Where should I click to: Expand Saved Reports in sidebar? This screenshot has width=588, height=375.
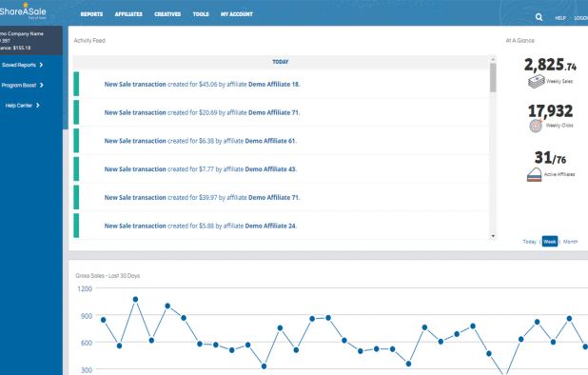tap(22, 65)
